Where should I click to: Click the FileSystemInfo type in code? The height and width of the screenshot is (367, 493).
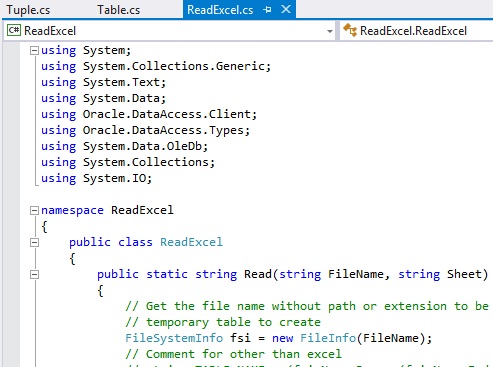tap(174, 338)
